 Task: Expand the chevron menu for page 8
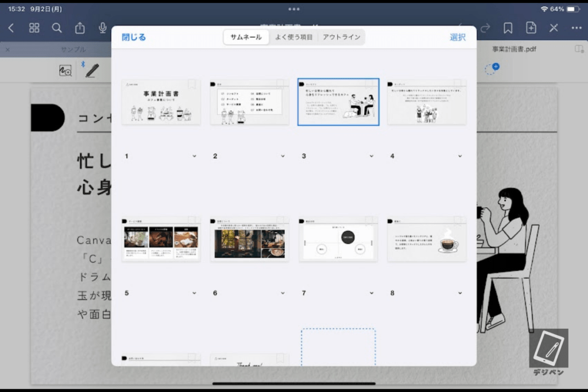[460, 293]
